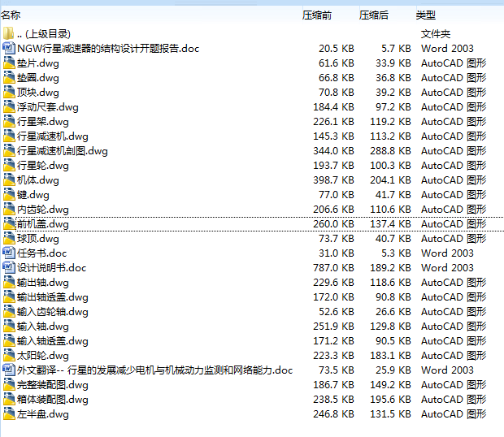Click the DWG icon beside 行星架.dwg
This screenshot has height=437, width=504.
coord(9,121)
